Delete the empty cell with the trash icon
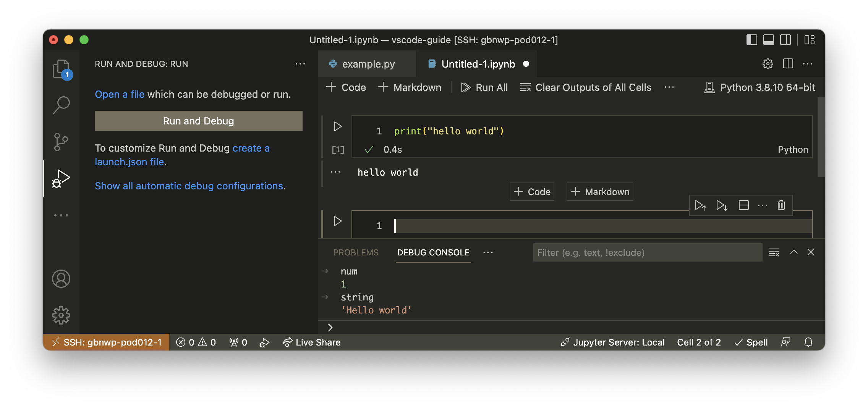Viewport: 868px width, 407px height. 781,205
